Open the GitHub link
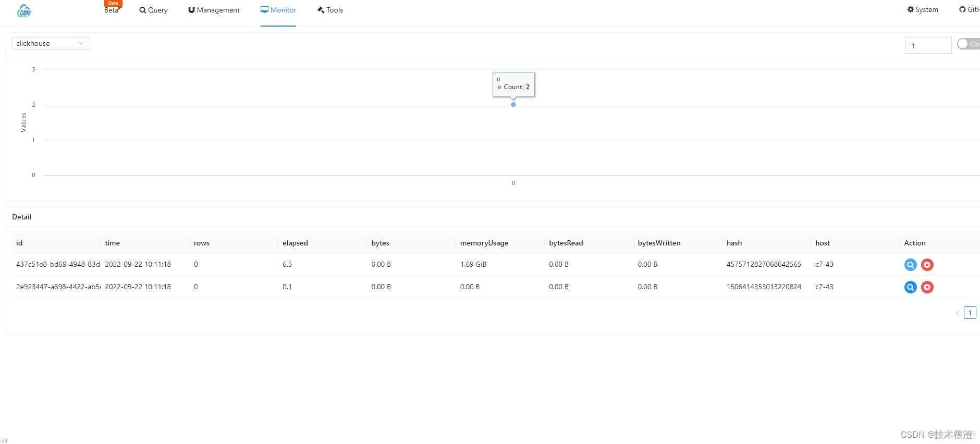Screen dimensions: 980x444 coord(970,9)
